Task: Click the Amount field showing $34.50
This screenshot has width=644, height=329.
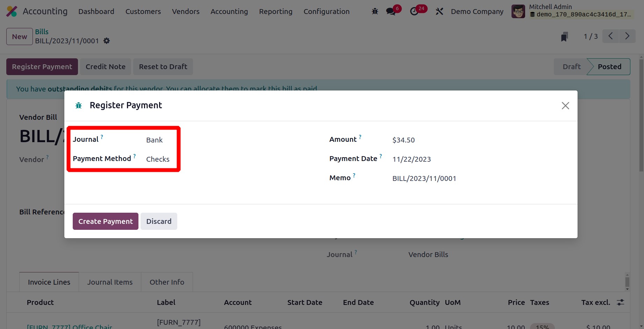Action: [x=403, y=140]
